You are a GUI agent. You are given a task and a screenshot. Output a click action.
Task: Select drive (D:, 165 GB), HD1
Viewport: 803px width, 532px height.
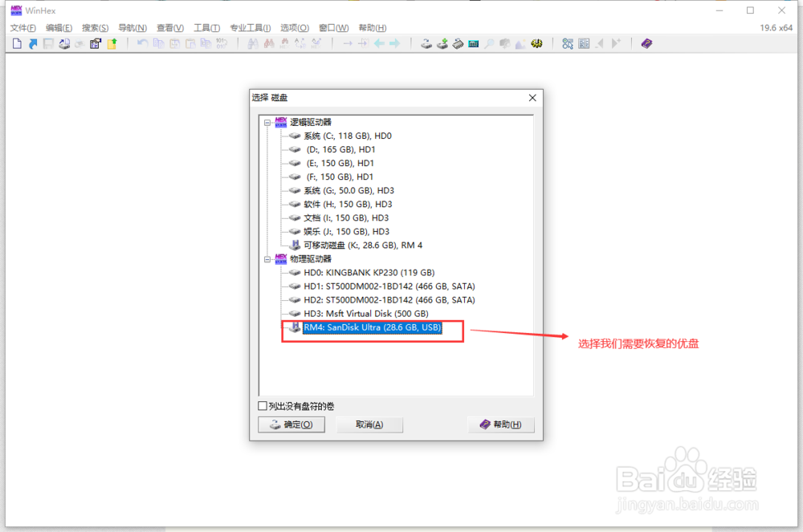[340, 149]
